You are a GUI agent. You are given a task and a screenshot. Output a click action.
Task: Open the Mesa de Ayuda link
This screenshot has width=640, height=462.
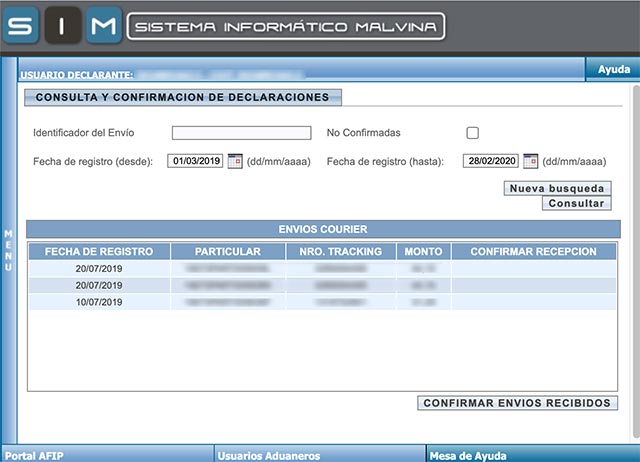tap(468, 455)
